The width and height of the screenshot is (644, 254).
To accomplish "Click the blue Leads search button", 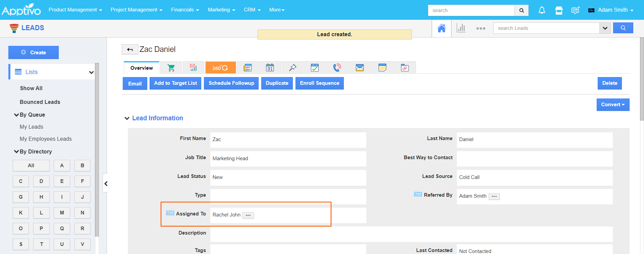I will coord(623,28).
